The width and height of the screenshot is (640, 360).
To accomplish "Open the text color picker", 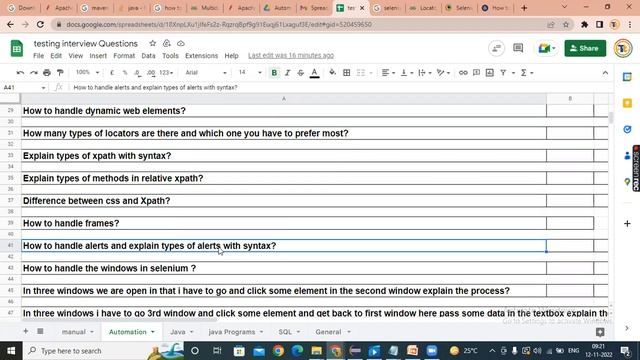I will (x=314, y=73).
